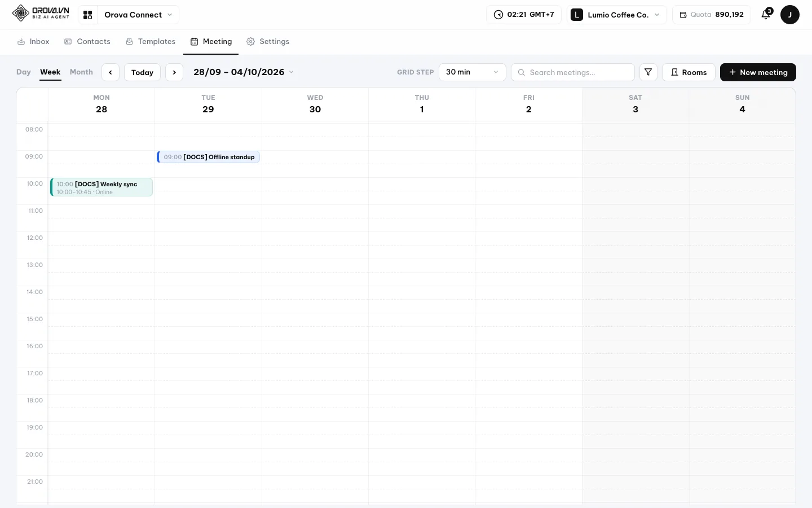Click the Orova.vn logo

(41, 13)
